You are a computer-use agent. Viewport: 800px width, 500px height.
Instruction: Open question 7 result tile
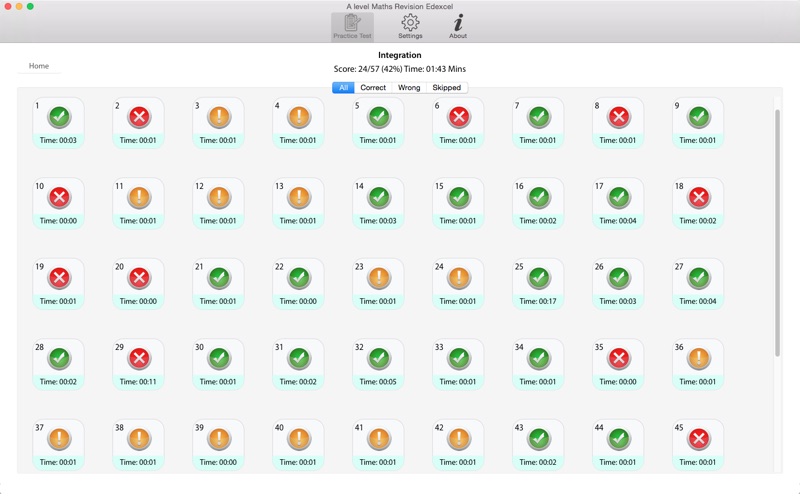[x=538, y=123]
